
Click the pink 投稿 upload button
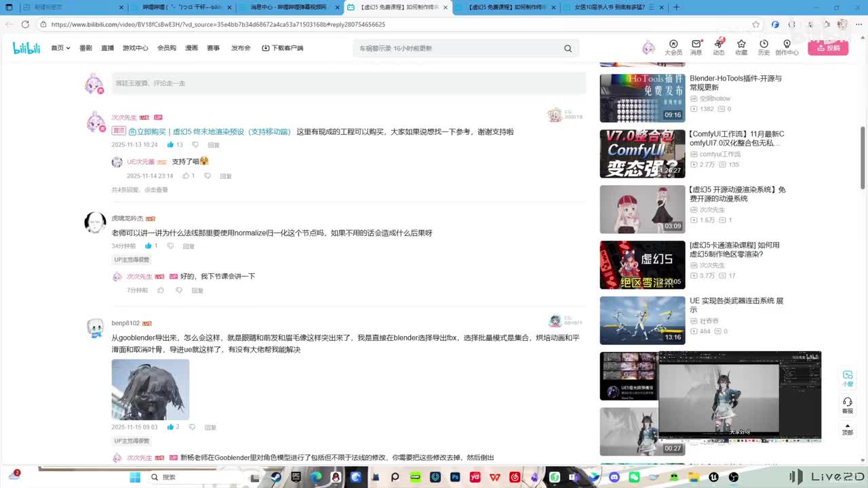[828, 48]
